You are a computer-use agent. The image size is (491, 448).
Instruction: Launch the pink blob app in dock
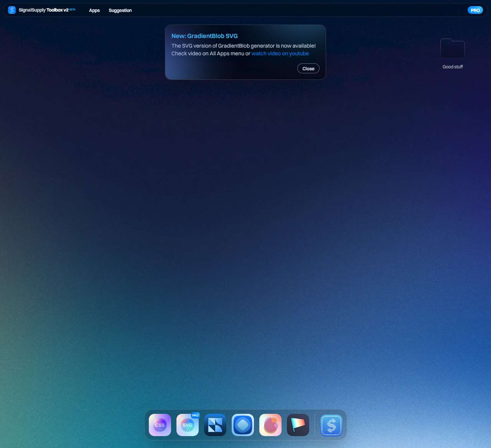(x=270, y=425)
